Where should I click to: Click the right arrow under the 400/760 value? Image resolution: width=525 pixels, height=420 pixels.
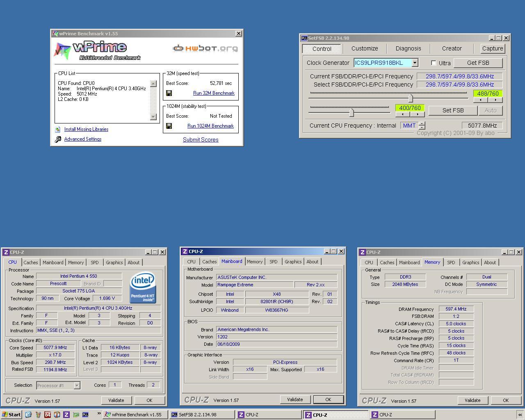pos(418,114)
